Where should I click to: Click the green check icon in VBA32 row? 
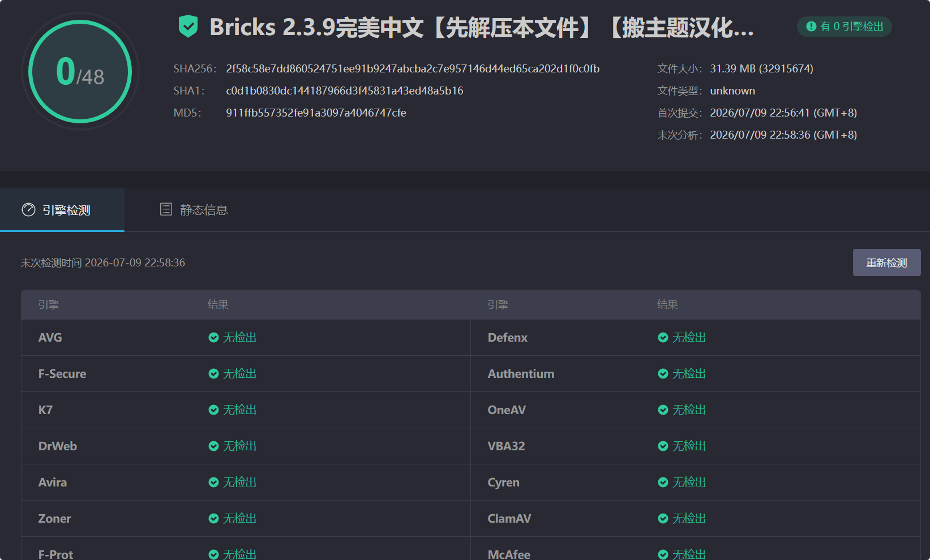click(663, 446)
